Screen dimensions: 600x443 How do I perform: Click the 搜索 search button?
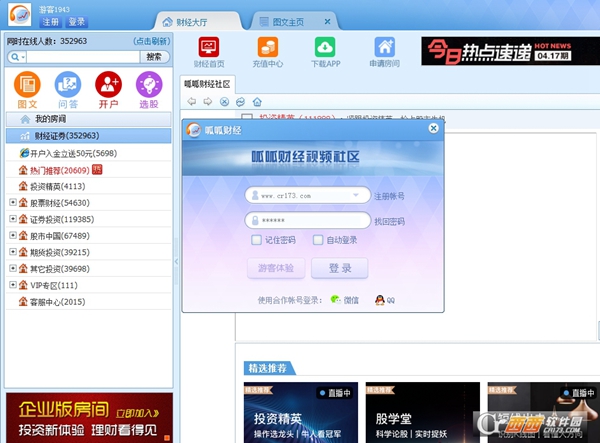coord(154,57)
